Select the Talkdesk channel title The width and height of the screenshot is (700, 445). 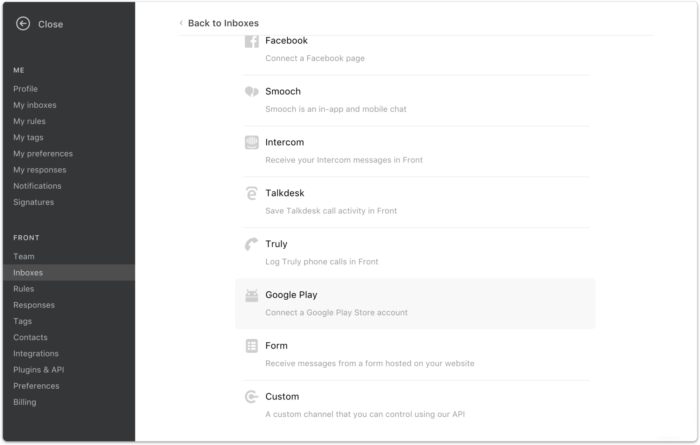pyautogui.click(x=285, y=193)
